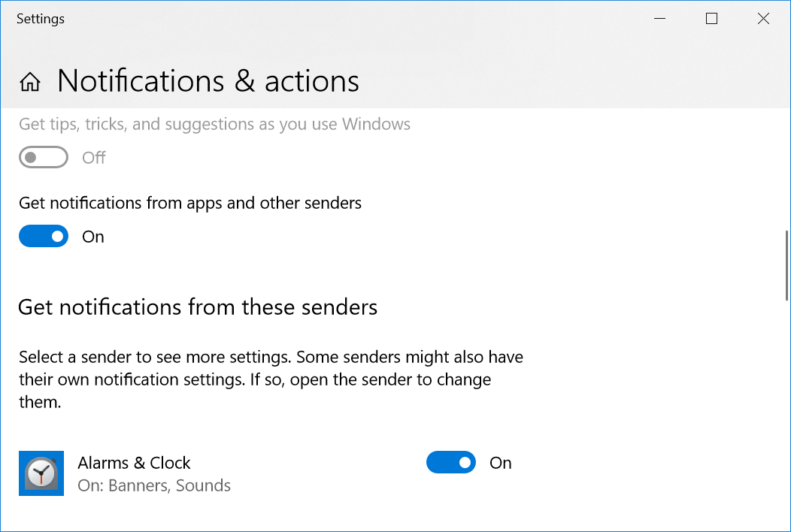The height and width of the screenshot is (532, 791).
Task: Click 'Get notifications from apps and other senders' label
Action: pyautogui.click(x=190, y=203)
